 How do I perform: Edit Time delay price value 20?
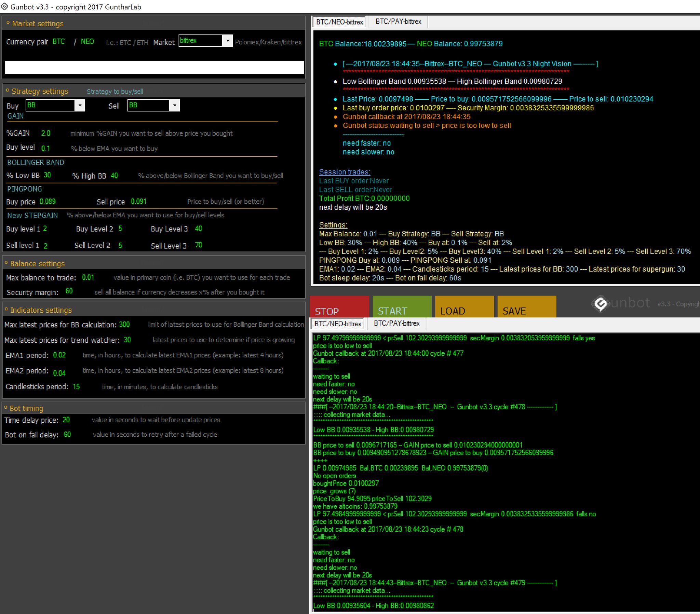click(66, 420)
